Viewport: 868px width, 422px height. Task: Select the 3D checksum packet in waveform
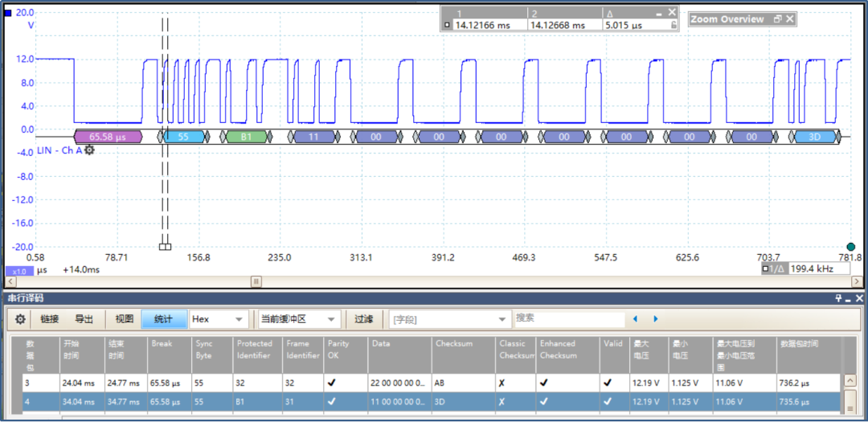[815, 136]
